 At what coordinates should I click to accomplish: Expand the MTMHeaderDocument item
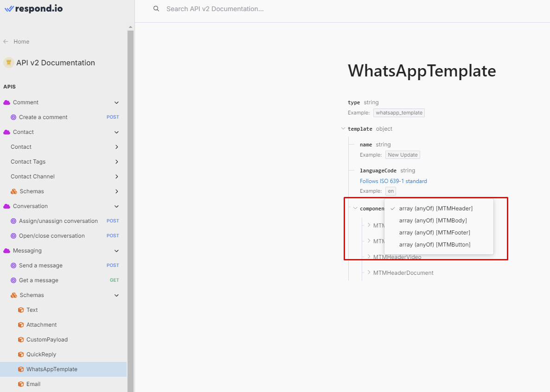[369, 272]
